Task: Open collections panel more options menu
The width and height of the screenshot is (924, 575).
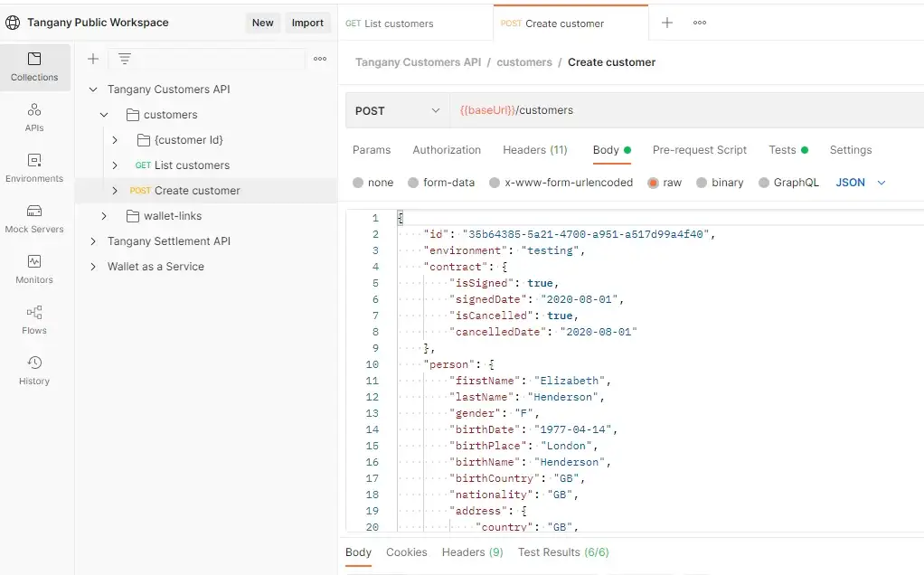Action: pyautogui.click(x=320, y=59)
